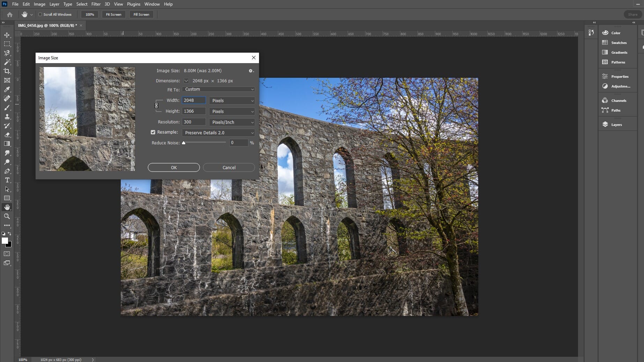Open the Resample method dropdown
The height and width of the screenshot is (362, 644).
click(x=218, y=133)
